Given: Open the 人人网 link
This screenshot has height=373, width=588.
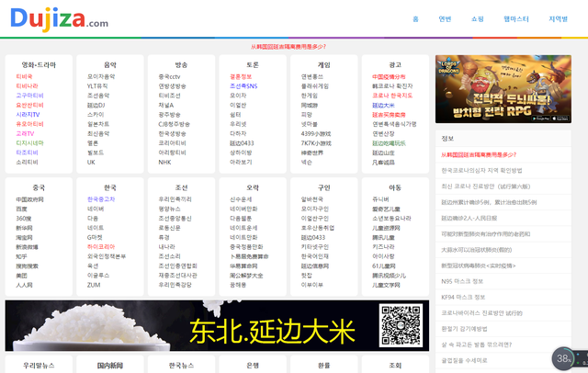Looking at the screenshot, I should point(25,285).
